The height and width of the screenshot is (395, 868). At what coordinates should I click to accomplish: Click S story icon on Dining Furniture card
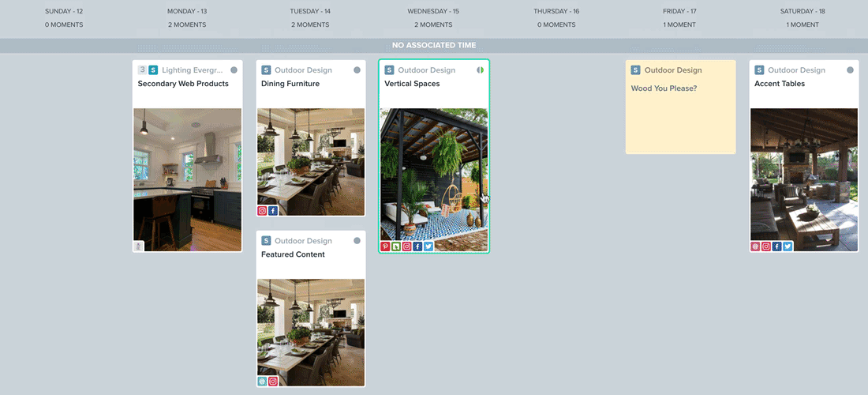(266, 70)
